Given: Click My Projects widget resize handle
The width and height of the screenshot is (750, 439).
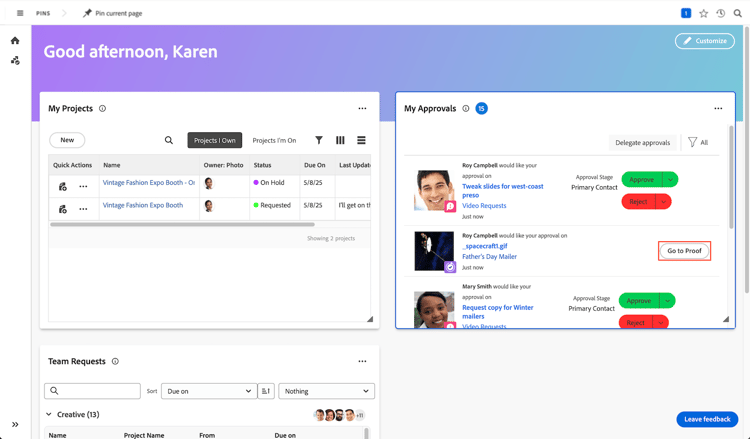Looking at the screenshot, I should tap(370, 319).
